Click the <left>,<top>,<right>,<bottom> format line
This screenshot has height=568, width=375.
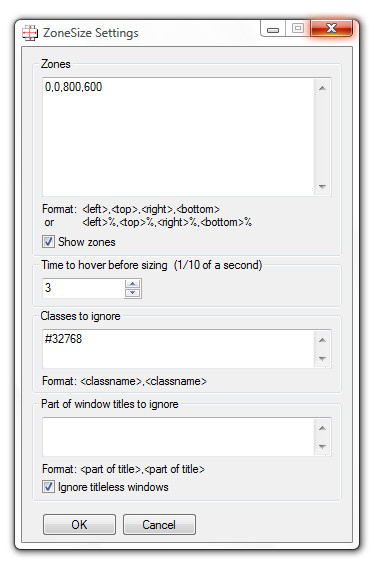tap(151, 209)
